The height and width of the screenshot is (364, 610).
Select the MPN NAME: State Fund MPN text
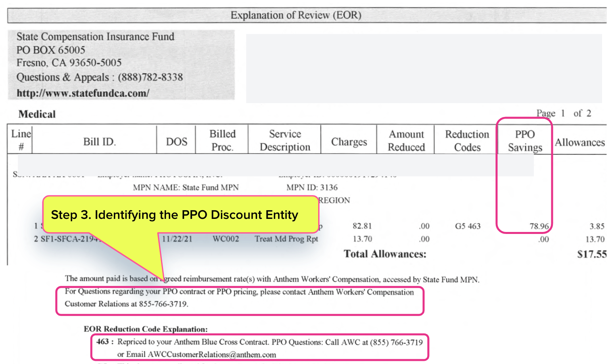(186, 188)
